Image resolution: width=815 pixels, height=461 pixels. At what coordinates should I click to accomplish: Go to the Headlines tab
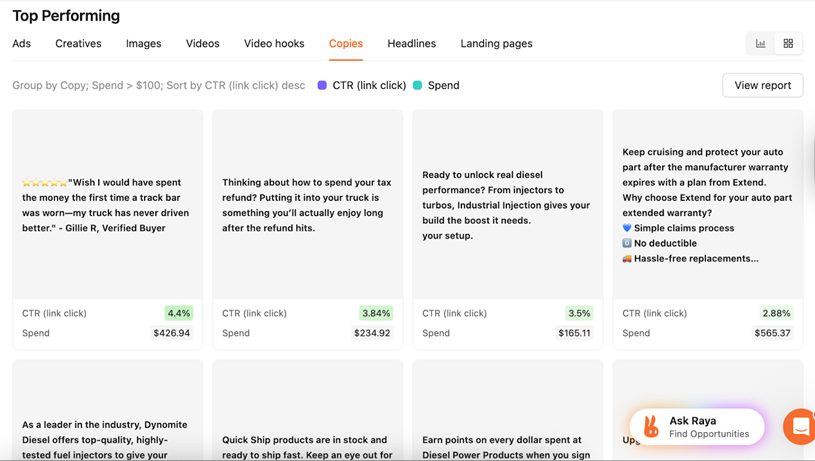pyautogui.click(x=412, y=44)
